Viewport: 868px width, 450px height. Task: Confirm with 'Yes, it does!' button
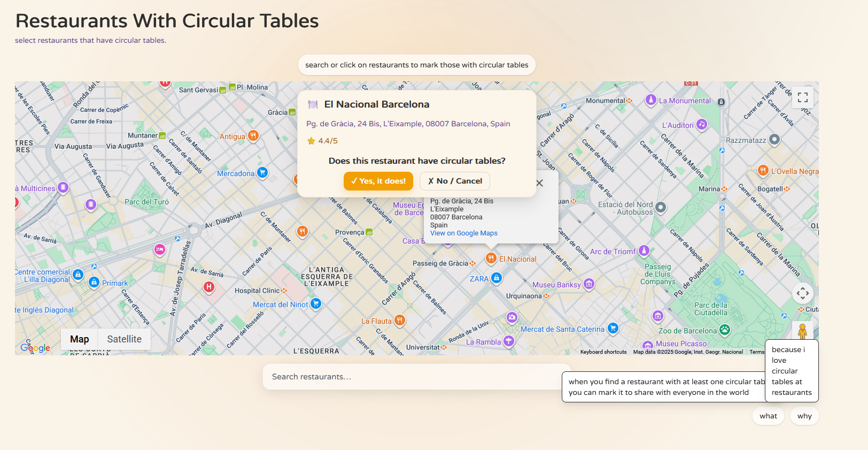click(378, 181)
